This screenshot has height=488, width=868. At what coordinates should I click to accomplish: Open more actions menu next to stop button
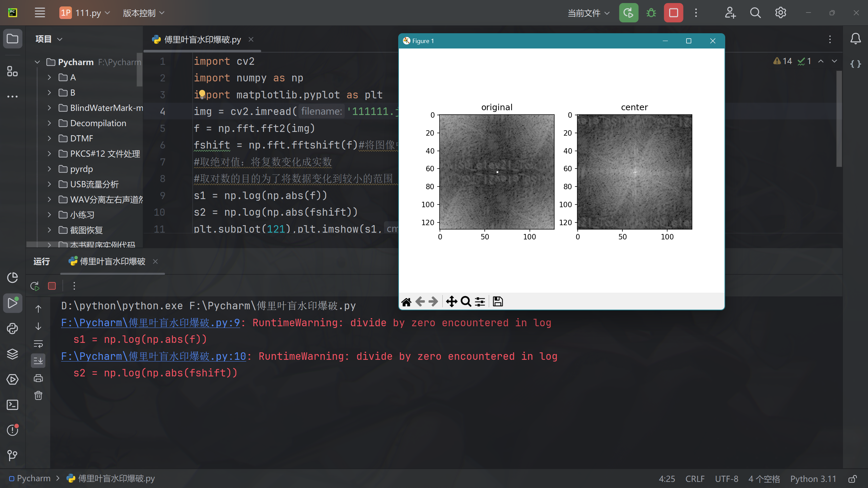tap(696, 13)
